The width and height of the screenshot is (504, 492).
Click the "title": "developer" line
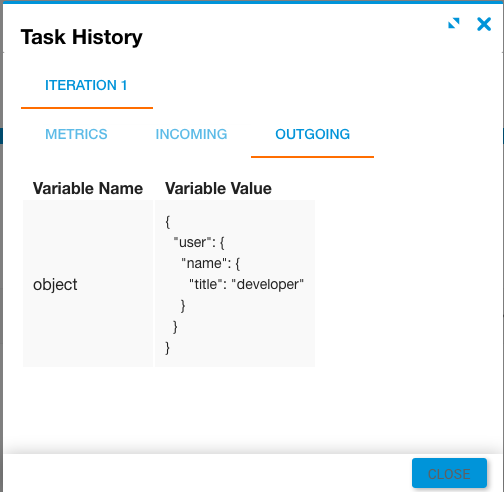246,284
